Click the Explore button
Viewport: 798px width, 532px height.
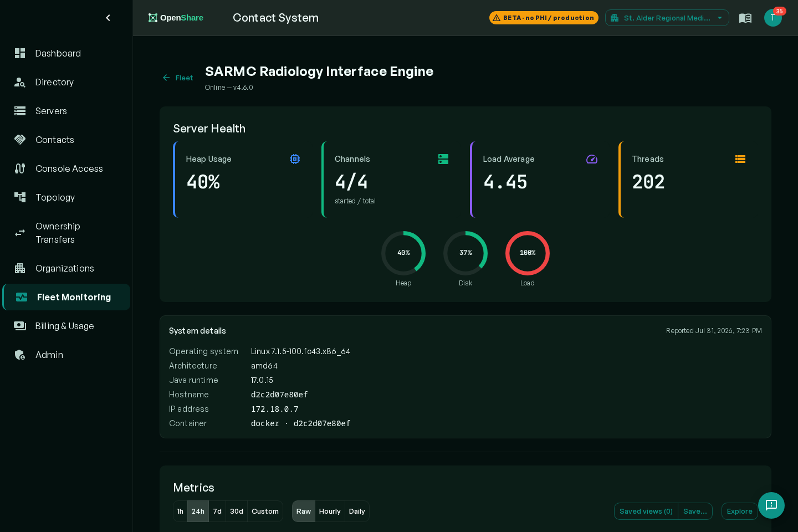[739, 511]
